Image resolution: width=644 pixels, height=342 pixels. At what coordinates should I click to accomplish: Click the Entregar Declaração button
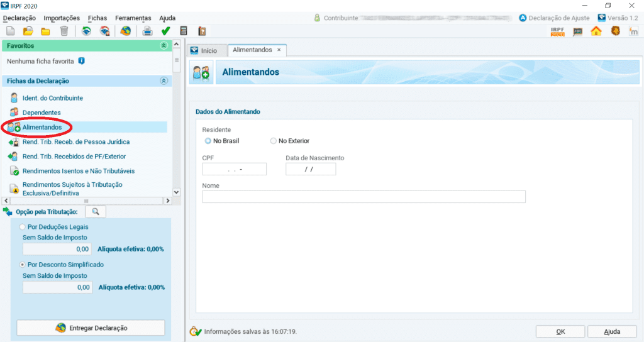click(91, 328)
